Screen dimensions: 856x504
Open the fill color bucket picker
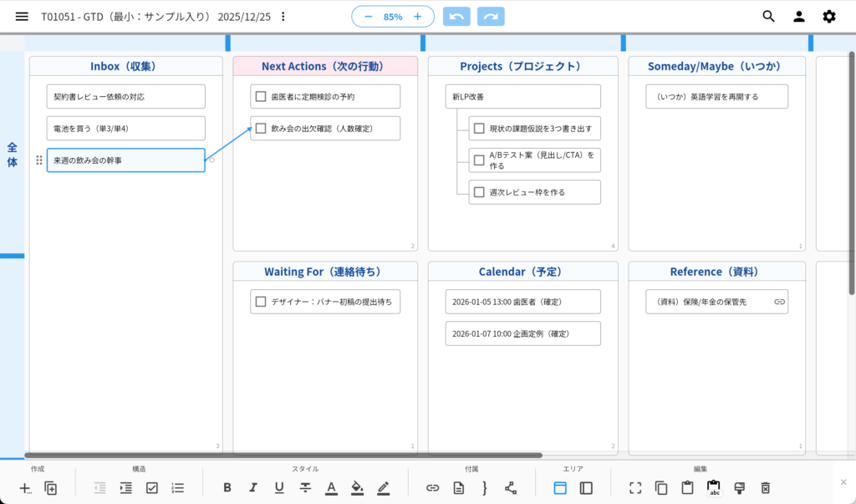pyautogui.click(x=357, y=488)
